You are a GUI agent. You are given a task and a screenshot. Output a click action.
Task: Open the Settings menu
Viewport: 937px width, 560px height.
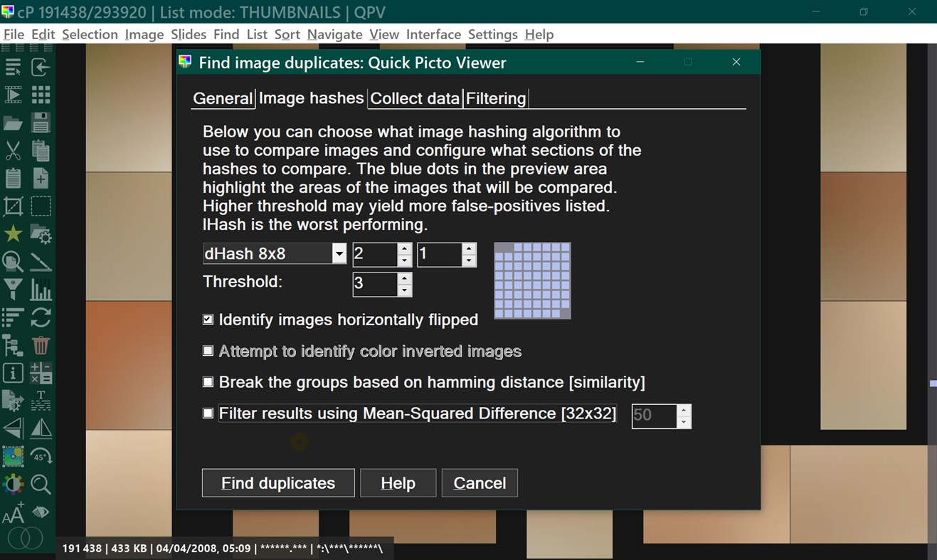(493, 34)
